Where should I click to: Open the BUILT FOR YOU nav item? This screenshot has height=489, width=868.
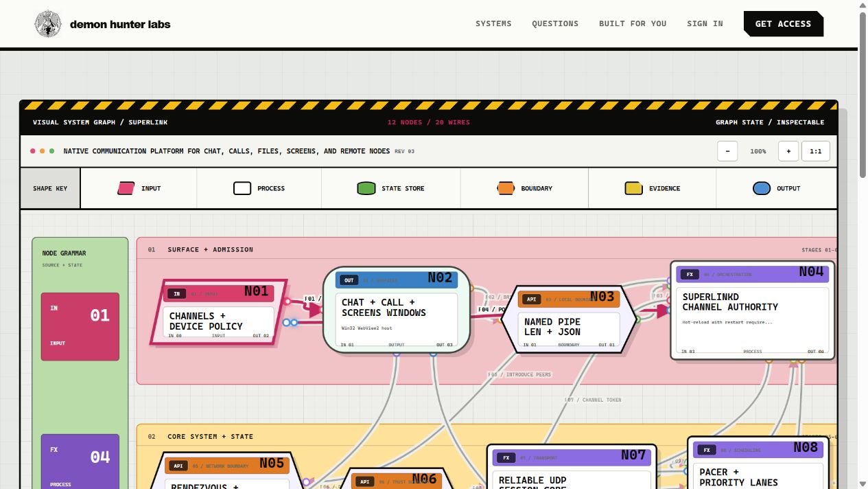tap(633, 23)
